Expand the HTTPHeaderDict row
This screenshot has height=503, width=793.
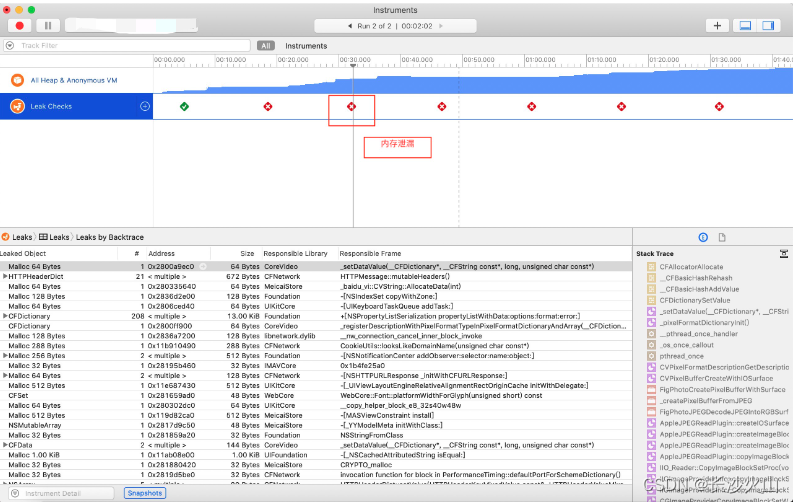point(5,277)
